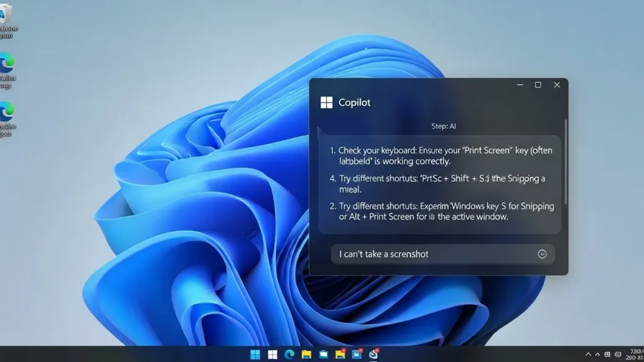Select the Recycle Bin desktop icon
Screen dimensions: 644x362
6,14
